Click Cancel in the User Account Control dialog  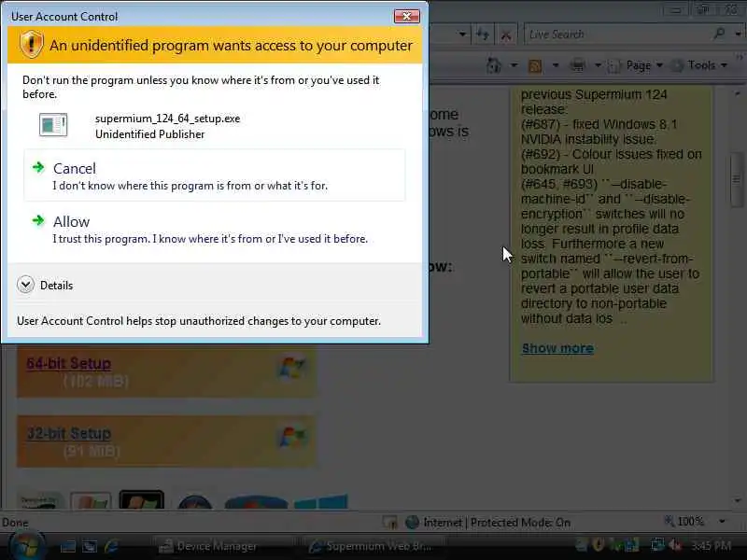(215, 175)
